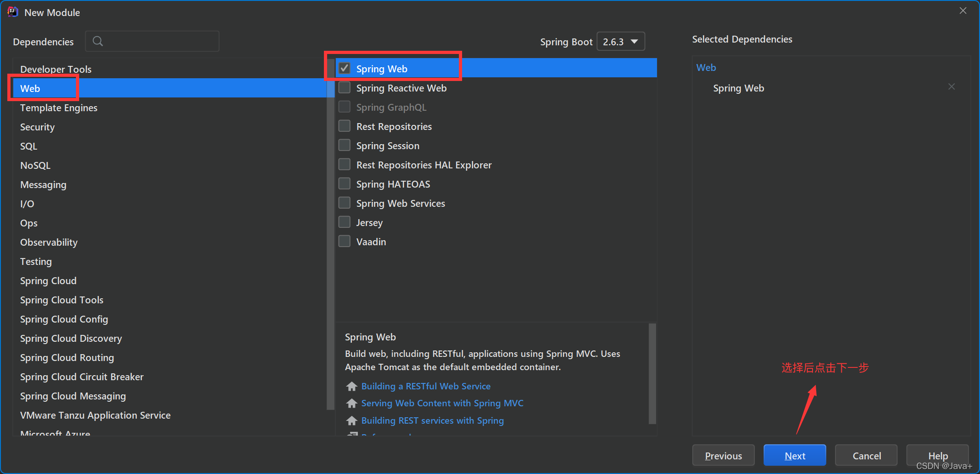
Task: Open Spring Cloud Circuit Breaker category
Action: (x=170, y=377)
